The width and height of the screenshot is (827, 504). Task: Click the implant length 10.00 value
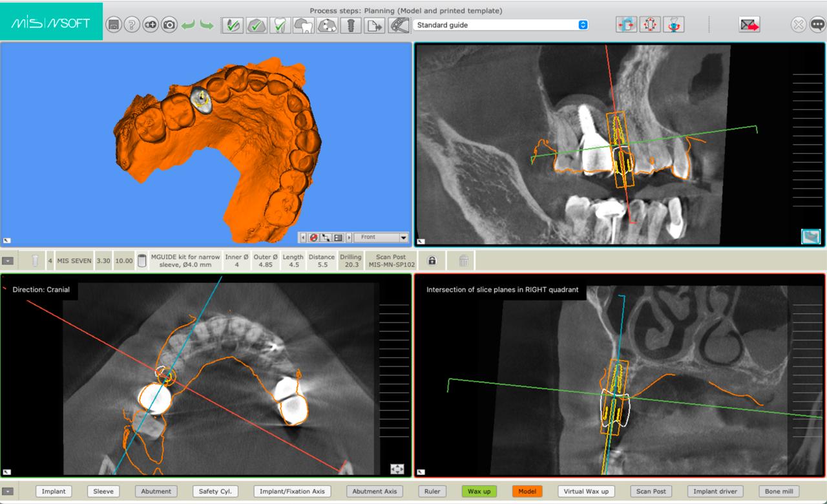tap(124, 261)
